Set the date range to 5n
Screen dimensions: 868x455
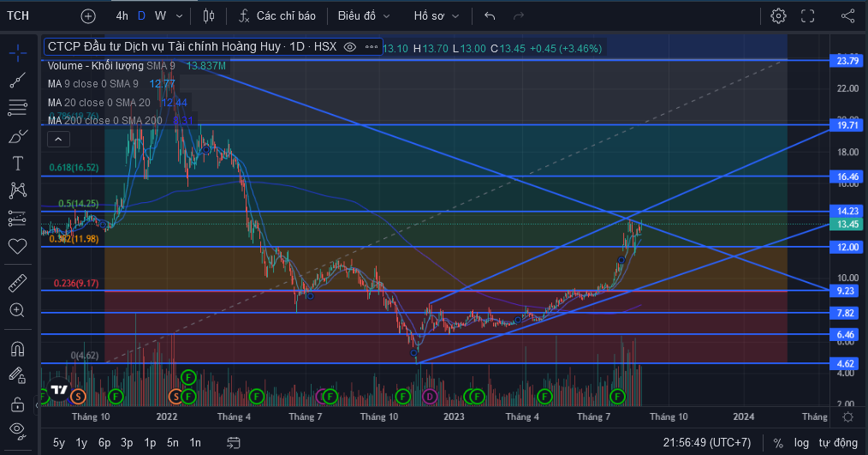point(173,443)
